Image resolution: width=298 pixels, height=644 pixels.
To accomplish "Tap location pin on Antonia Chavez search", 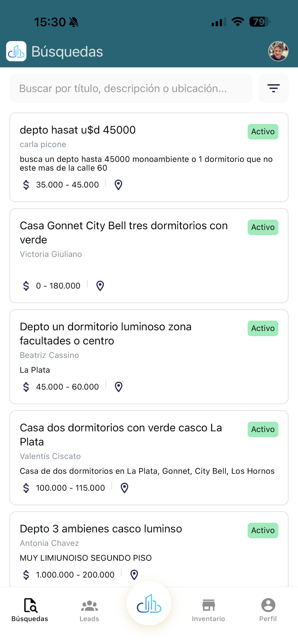I will click(x=134, y=575).
